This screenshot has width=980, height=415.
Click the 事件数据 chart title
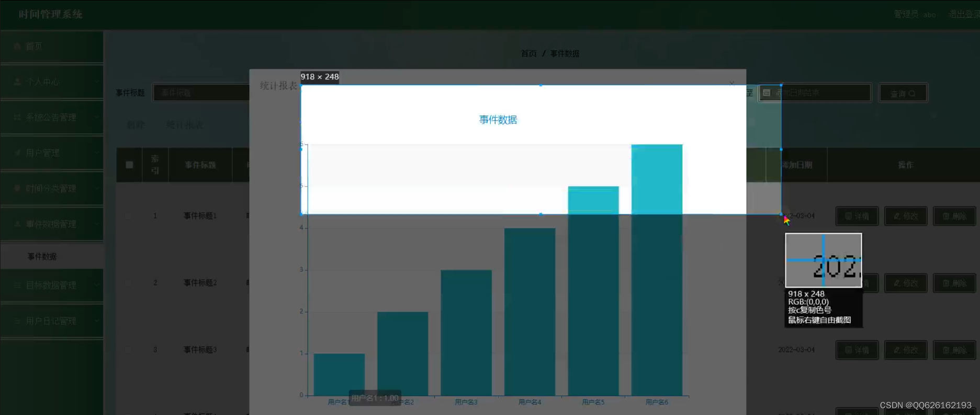498,120
